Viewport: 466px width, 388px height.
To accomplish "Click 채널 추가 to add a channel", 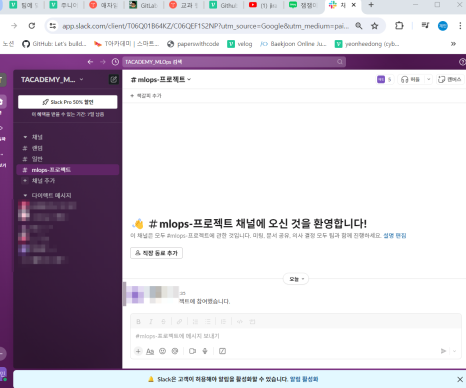I will tap(68, 181).
